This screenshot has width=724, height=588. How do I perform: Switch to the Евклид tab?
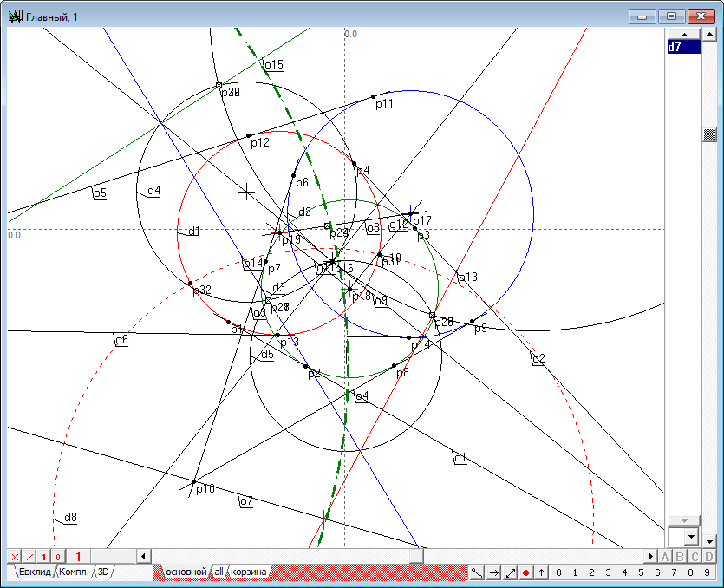pyautogui.click(x=35, y=572)
